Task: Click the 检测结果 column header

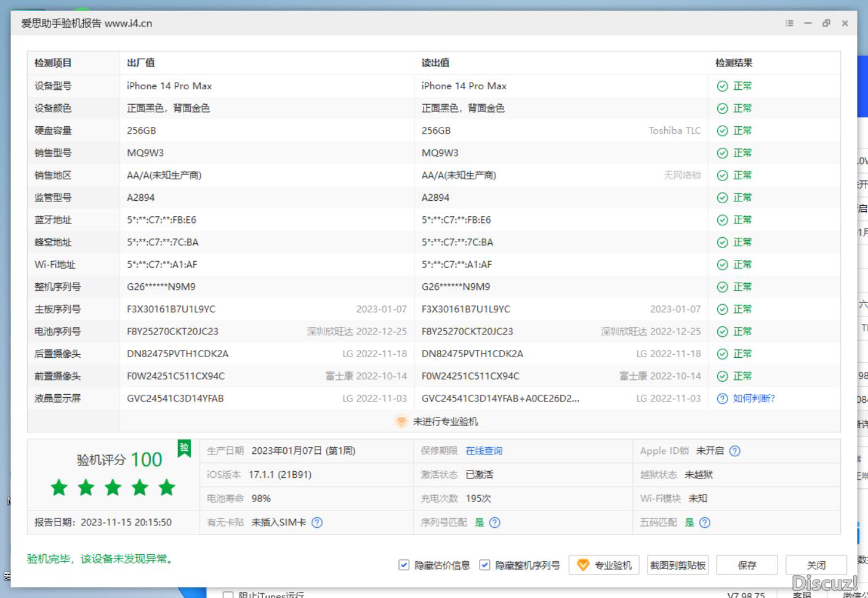Action: coord(734,63)
